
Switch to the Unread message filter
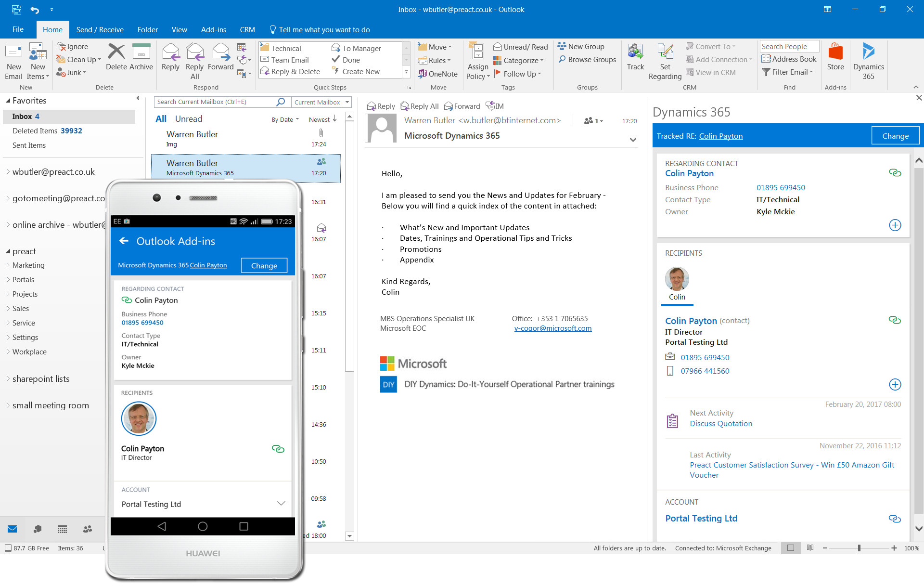189,118
